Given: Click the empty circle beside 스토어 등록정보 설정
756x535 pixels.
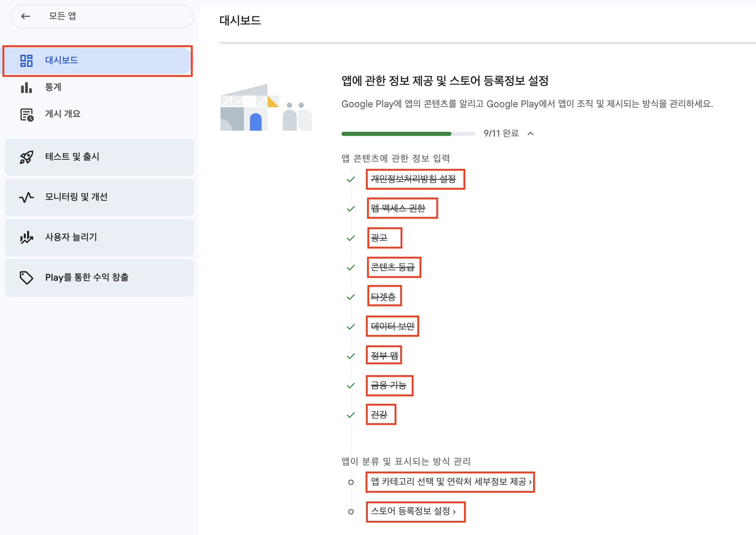Looking at the screenshot, I should click(x=350, y=512).
